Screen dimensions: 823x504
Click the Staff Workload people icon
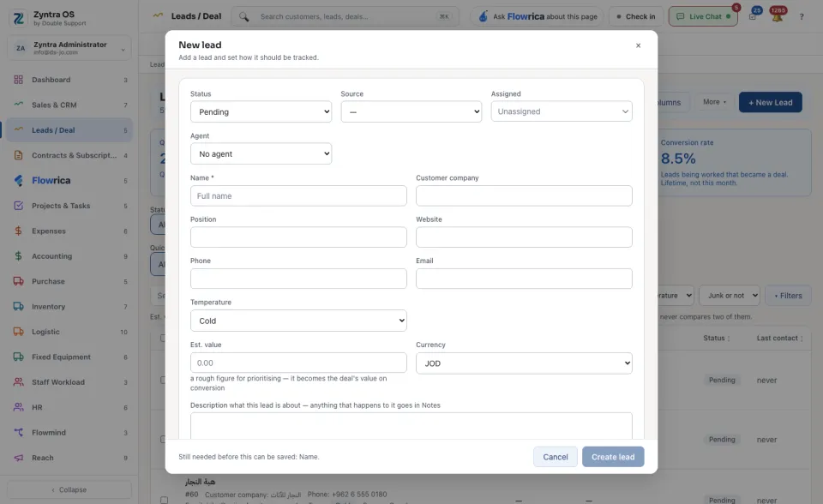(x=18, y=382)
